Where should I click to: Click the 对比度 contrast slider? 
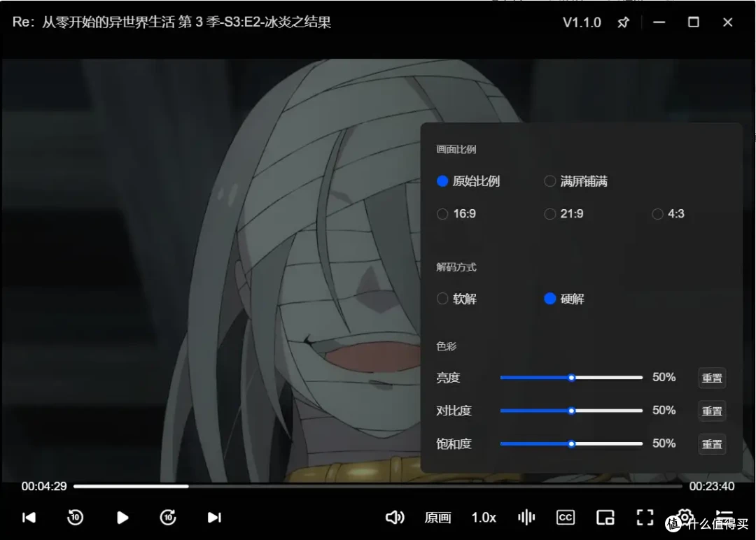(x=571, y=411)
